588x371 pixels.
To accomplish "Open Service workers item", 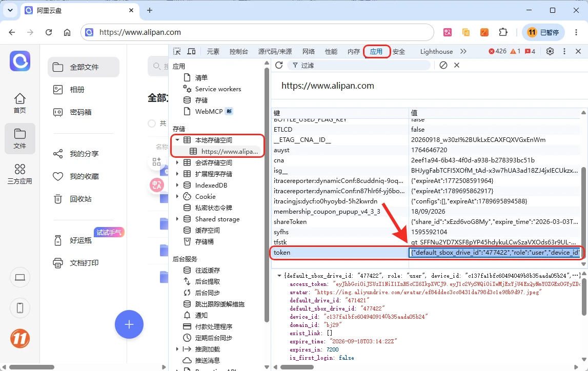I will [x=212, y=89].
